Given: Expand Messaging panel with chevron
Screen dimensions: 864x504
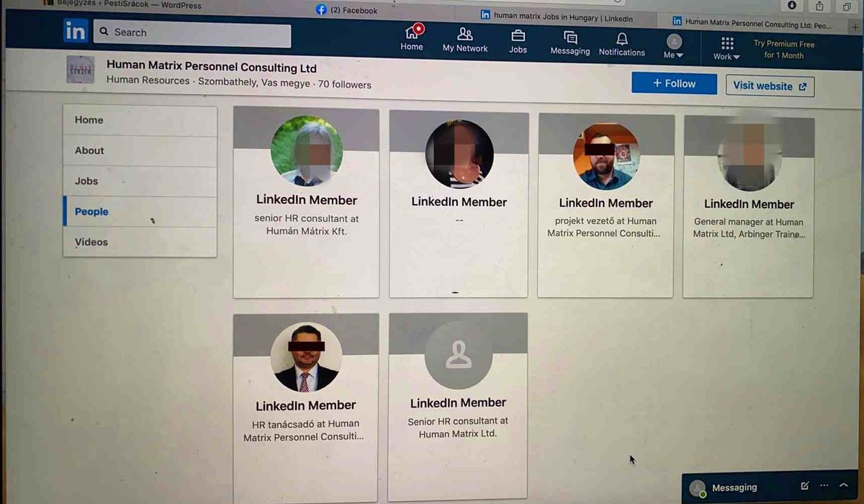Looking at the screenshot, I should coord(844,486).
